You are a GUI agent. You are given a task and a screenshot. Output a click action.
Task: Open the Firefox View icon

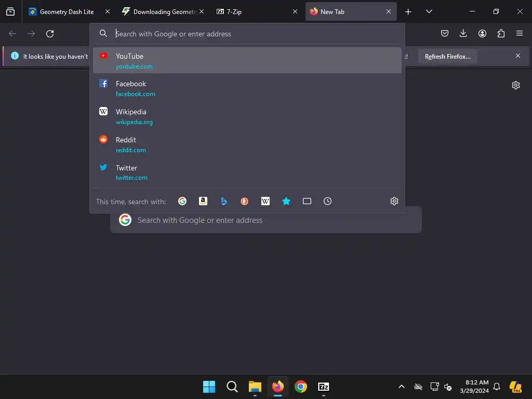[x=10, y=11]
